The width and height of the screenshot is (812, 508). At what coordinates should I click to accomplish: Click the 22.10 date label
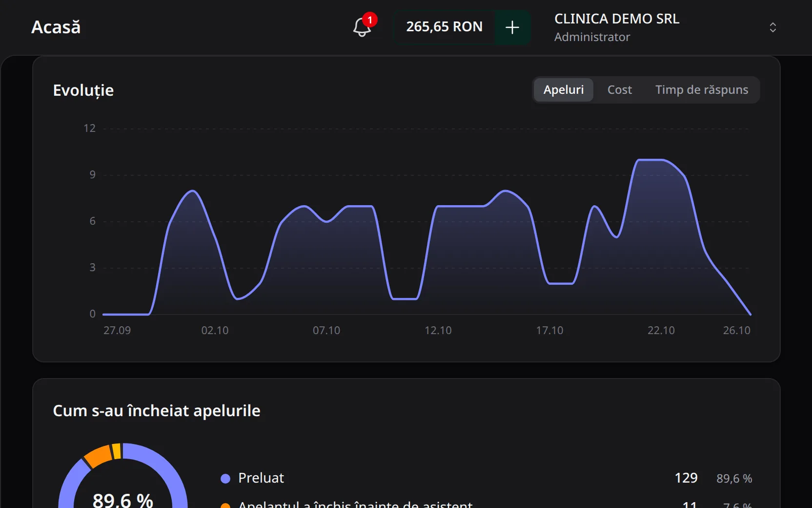click(x=661, y=331)
